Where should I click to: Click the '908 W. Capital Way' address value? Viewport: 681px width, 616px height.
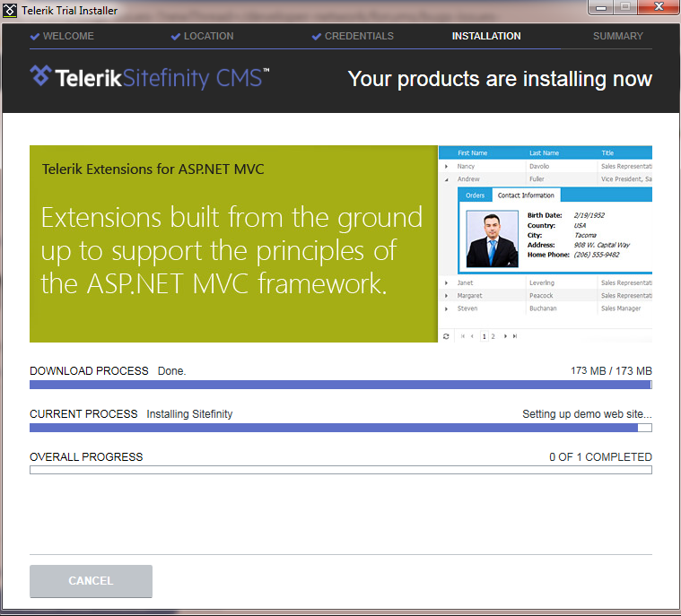(x=601, y=245)
